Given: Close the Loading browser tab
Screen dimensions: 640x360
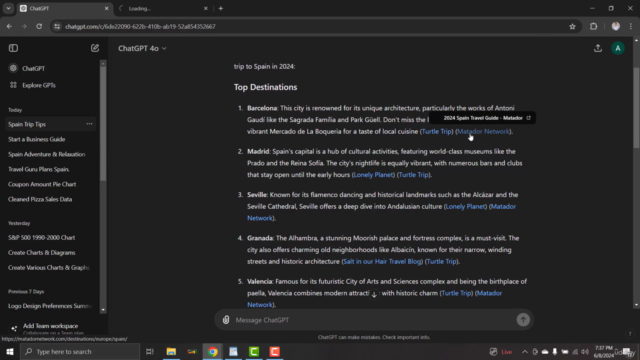Looking at the screenshot, I should pyautogui.click(x=206, y=8).
